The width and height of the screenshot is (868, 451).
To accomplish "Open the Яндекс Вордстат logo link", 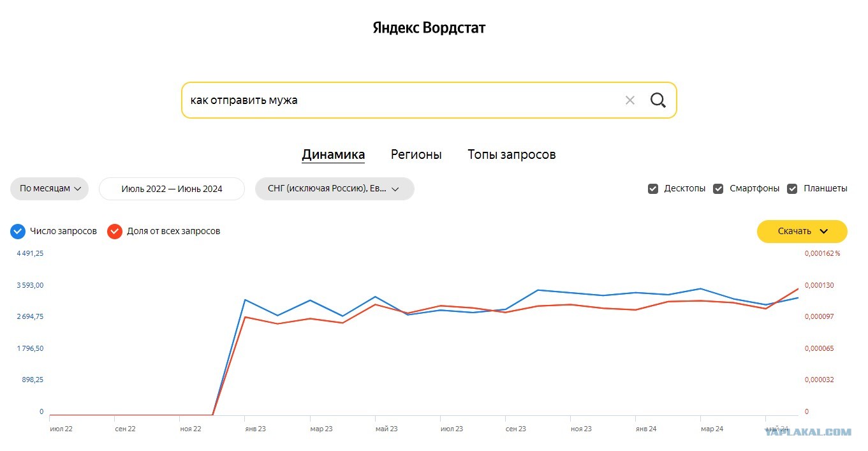I will pos(429,28).
